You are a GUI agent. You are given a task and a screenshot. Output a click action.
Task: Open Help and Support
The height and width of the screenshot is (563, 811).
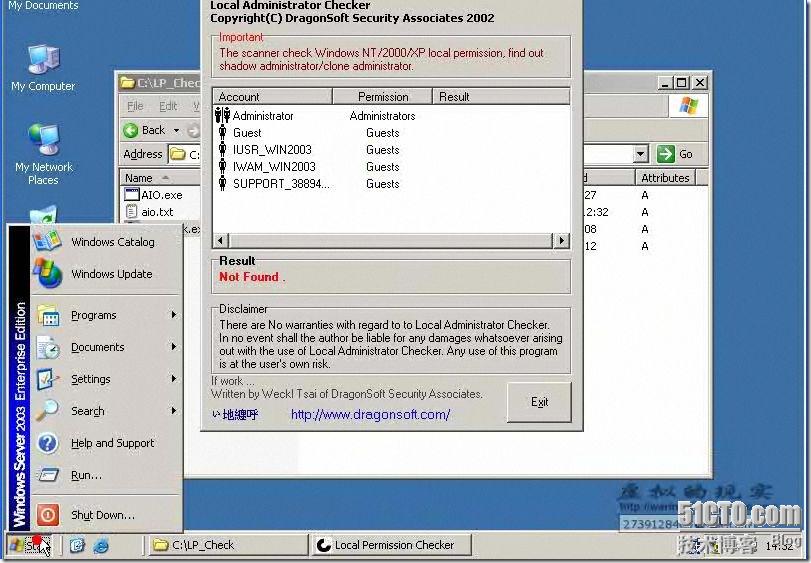pos(107,443)
